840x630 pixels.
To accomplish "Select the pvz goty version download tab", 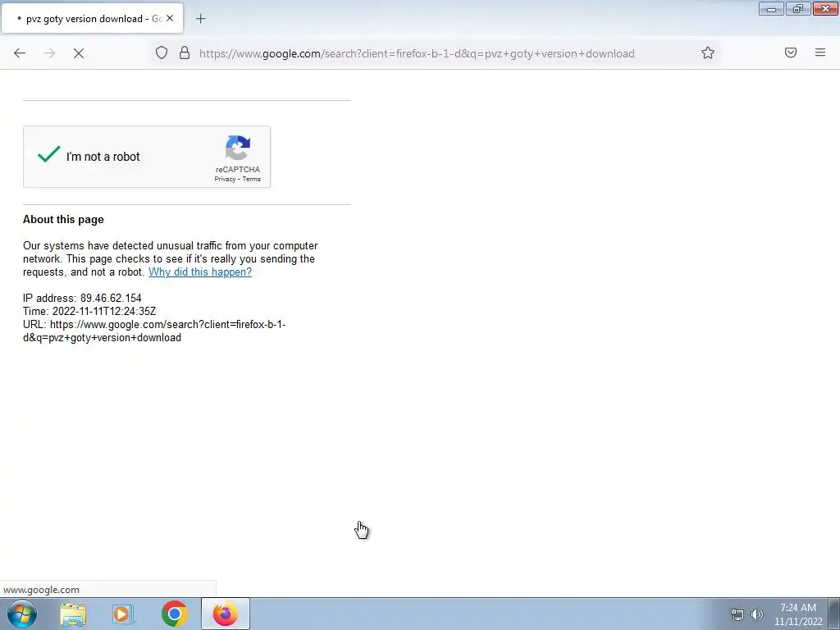I will [93, 18].
